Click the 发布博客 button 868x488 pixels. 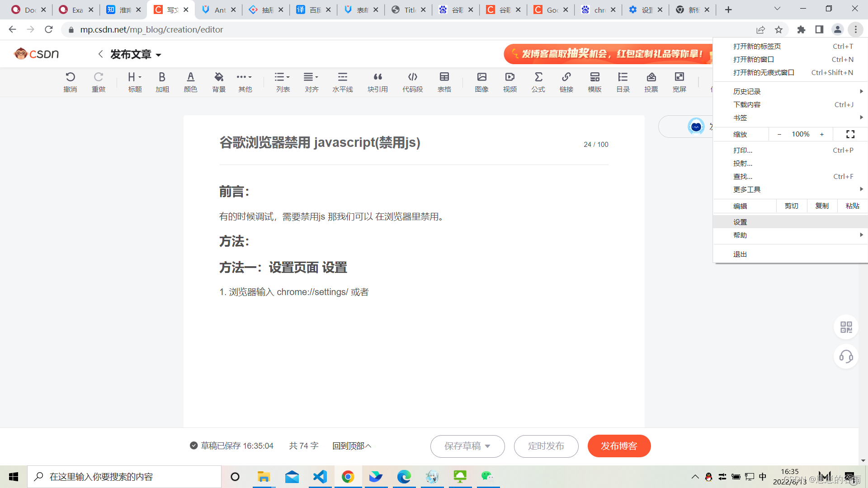click(x=618, y=446)
